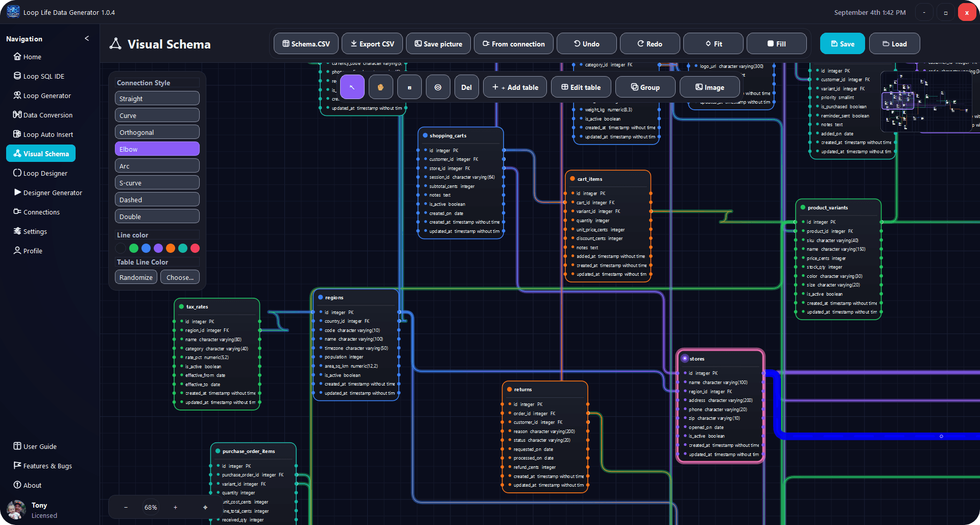Group the selected tables
The height and width of the screenshot is (525, 980).
tap(645, 87)
